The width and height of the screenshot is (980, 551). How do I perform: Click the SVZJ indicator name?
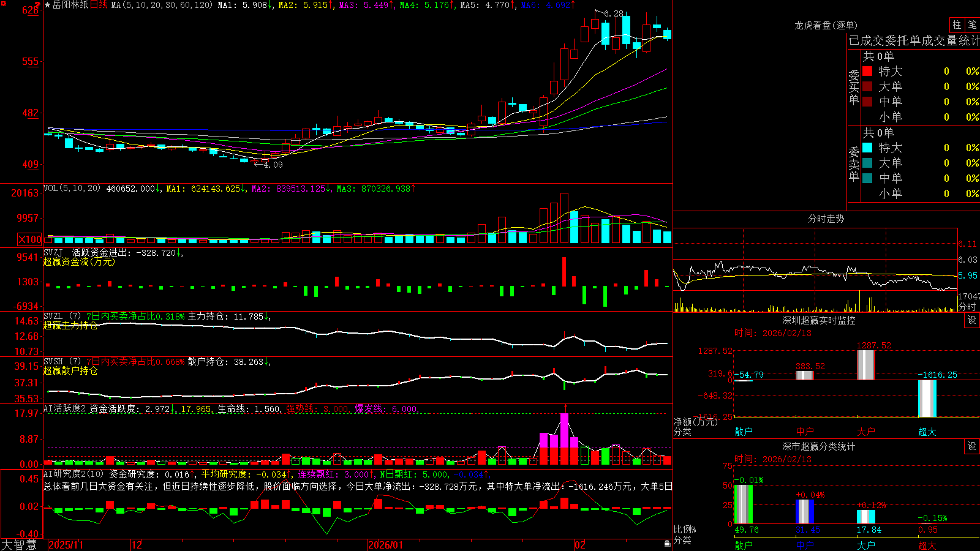53,252
